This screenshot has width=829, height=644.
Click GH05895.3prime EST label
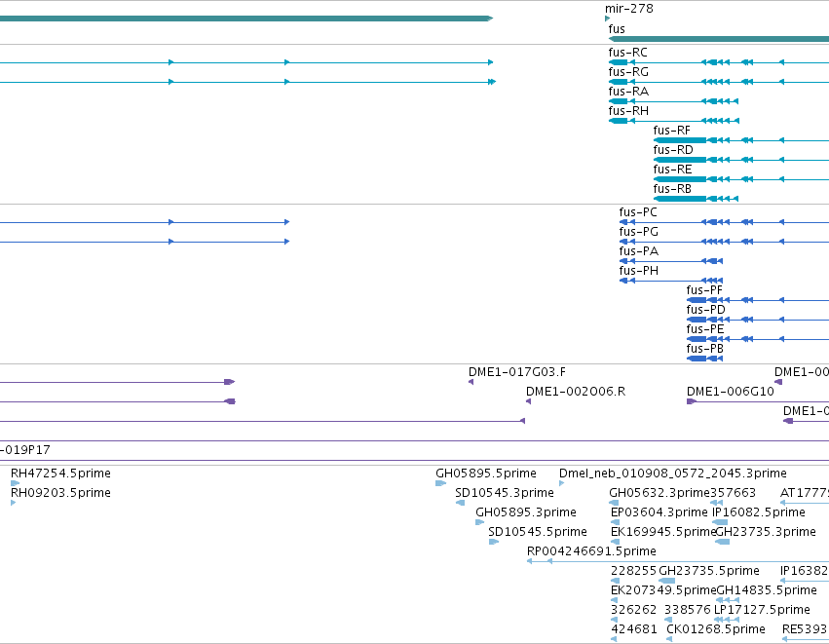tap(525, 512)
